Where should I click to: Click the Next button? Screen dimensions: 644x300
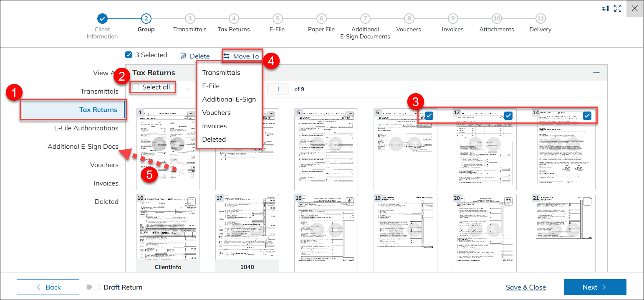pyautogui.click(x=595, y=287)
